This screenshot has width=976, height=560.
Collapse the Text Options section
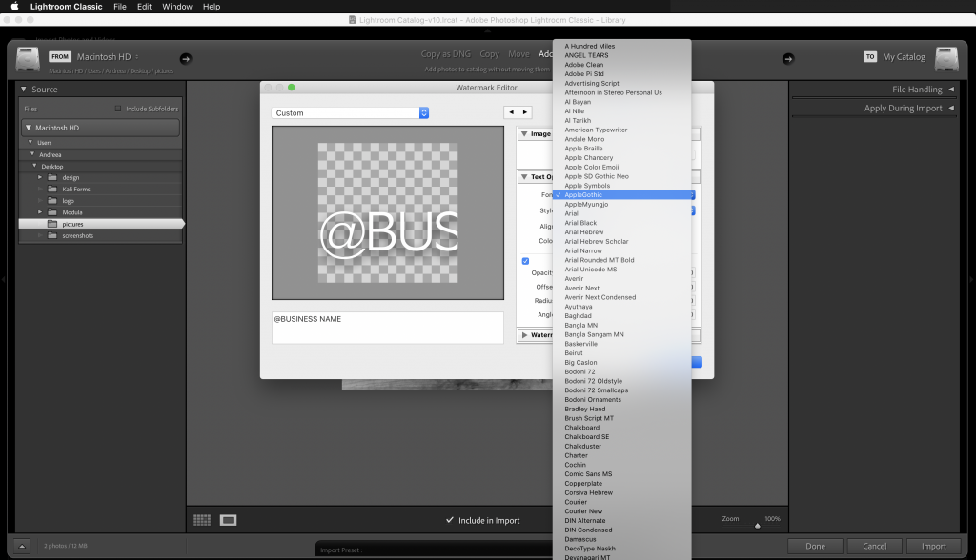click(526, 175)
